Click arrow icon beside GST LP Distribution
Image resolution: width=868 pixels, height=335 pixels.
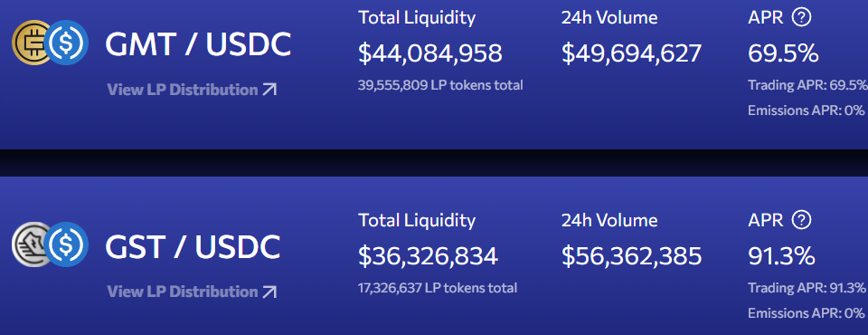point(269,292)
